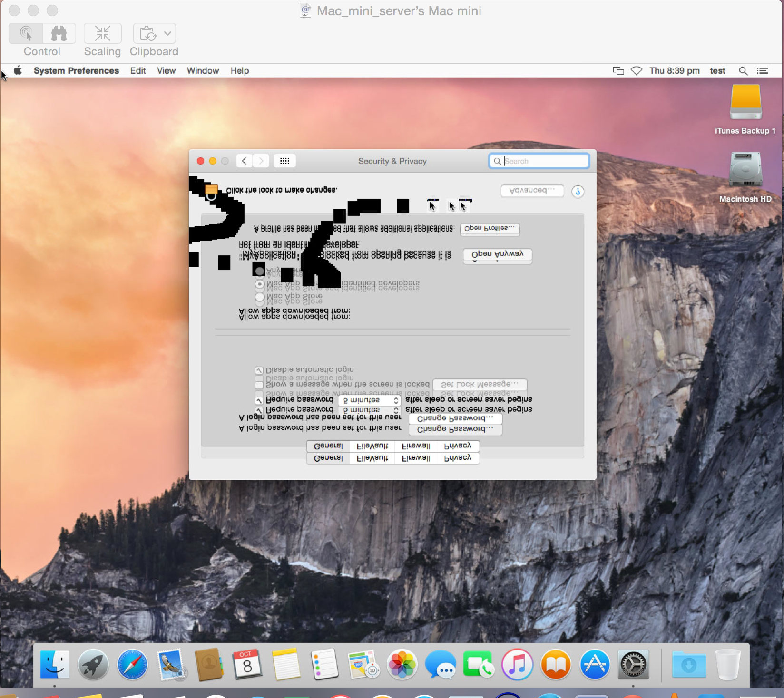Open the Help menu
Viewport: 784px width, 698px height.
[x=240, y=70]
